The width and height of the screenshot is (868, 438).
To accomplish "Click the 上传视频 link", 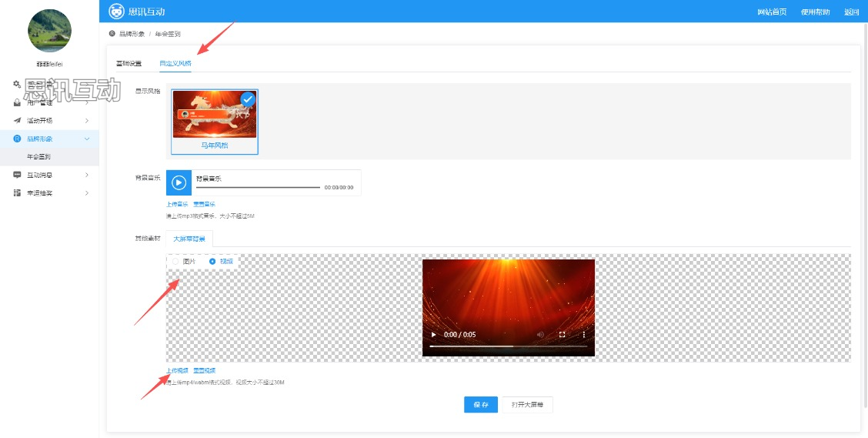I will coord(177,370).
